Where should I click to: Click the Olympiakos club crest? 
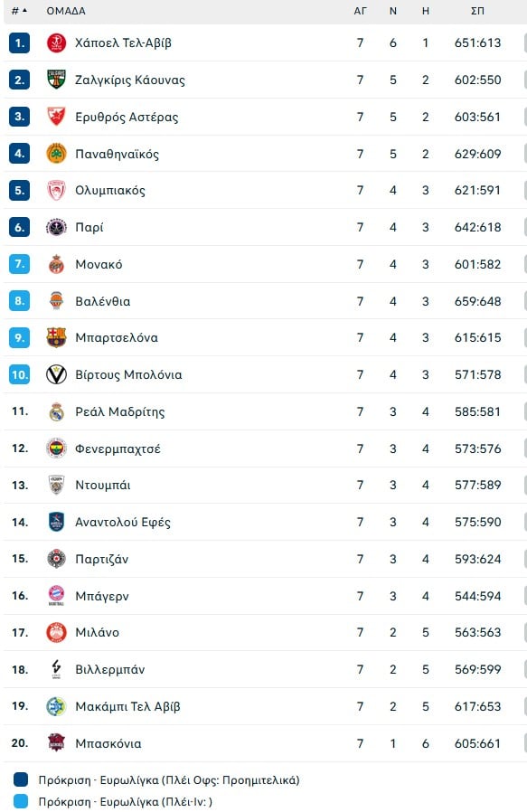click(x=56, y=190)
